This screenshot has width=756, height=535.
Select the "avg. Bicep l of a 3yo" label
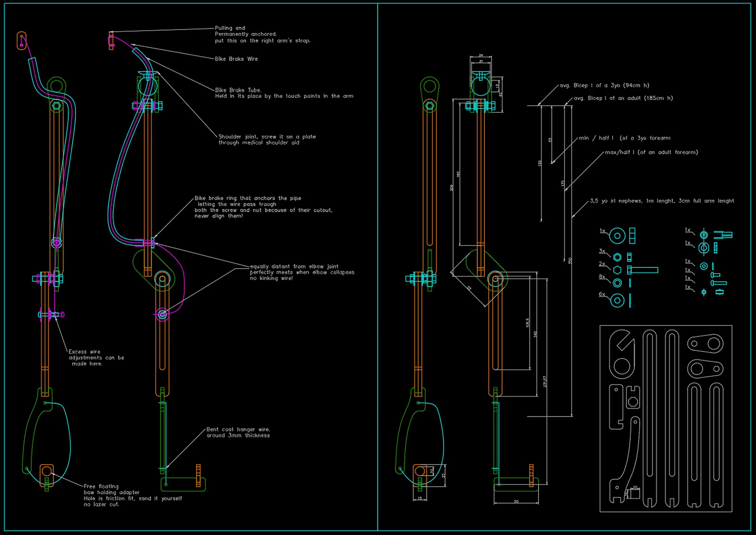click(x=604, y=85)
